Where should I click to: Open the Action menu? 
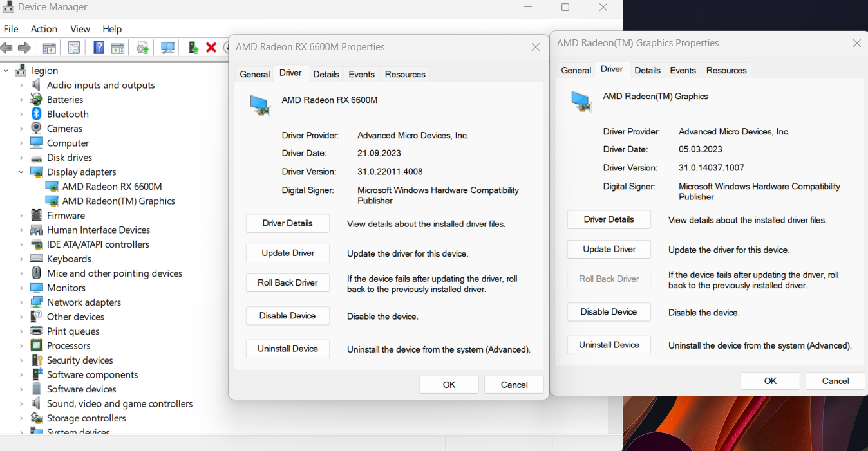click(x=44, y=29)
